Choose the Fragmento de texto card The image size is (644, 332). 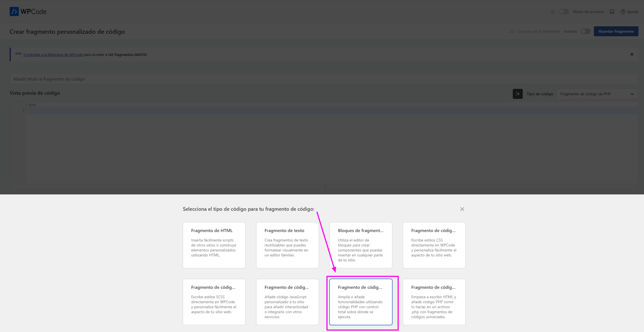[x=287, y=245]
